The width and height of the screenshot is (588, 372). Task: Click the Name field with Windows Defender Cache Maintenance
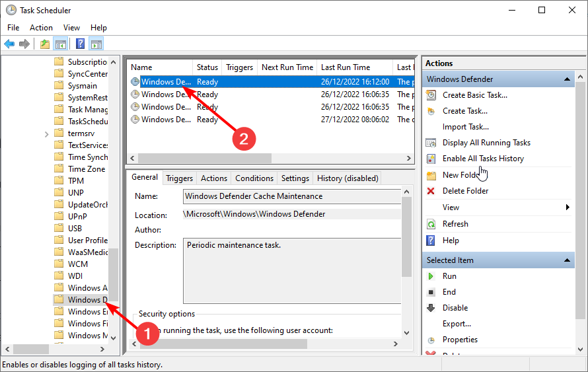292,196
